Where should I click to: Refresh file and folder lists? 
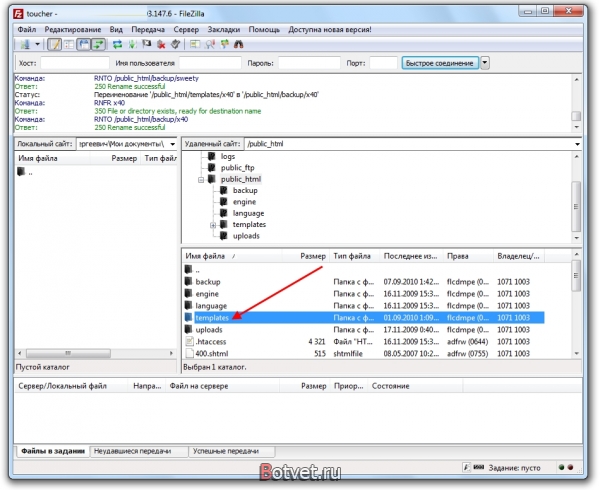pos(117,44)
